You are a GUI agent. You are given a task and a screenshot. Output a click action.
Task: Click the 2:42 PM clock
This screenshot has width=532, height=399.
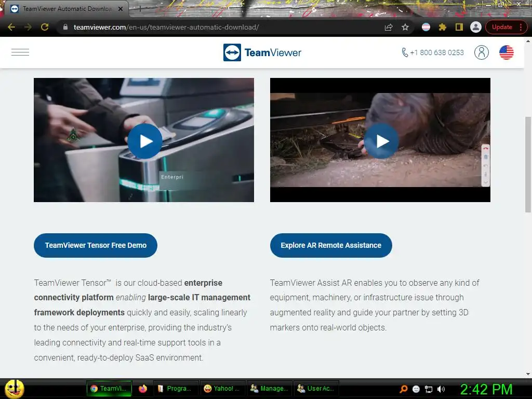486,389
